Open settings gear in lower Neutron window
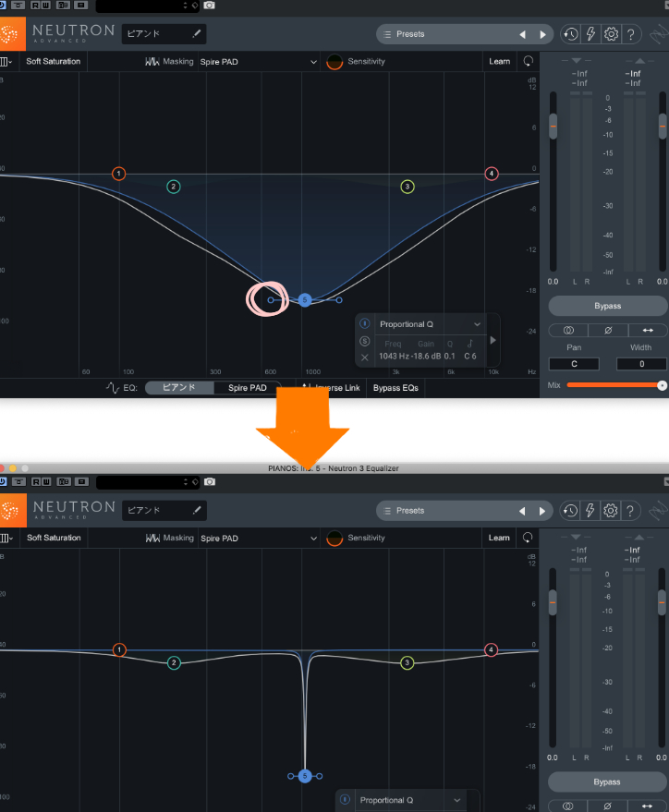 click(611, 511)
